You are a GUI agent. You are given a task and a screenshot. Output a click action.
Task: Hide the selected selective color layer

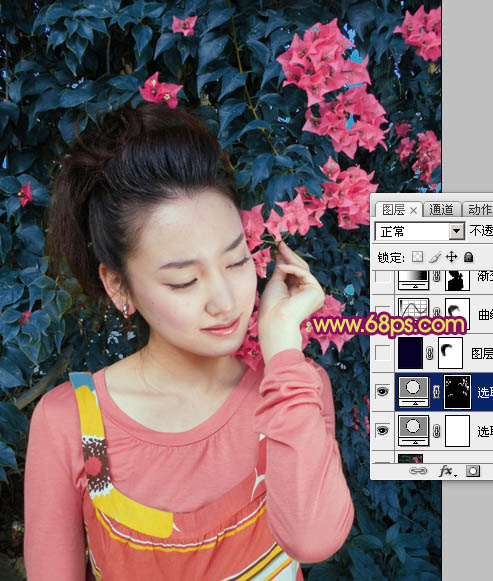(383, 391)
